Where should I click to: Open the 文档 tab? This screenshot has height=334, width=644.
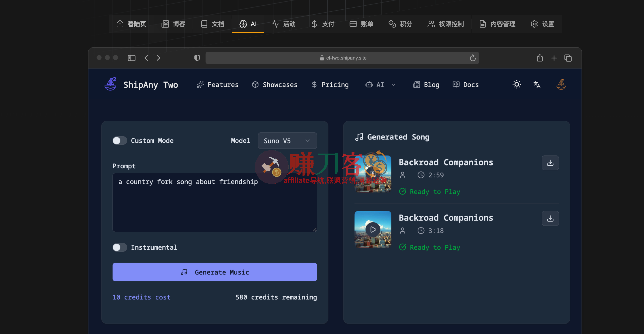pos(213,24)
